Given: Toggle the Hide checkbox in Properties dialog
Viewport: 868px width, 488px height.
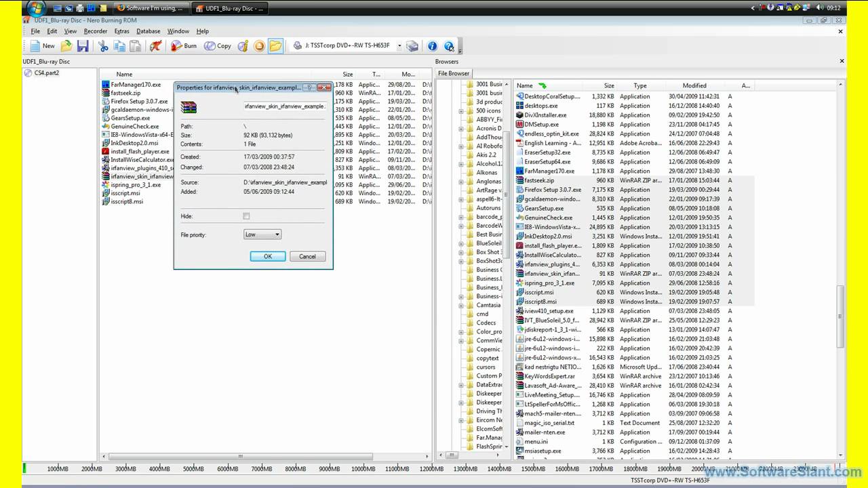Looking at the screenshot, I should pyautogui.click(x=246, y=216).
